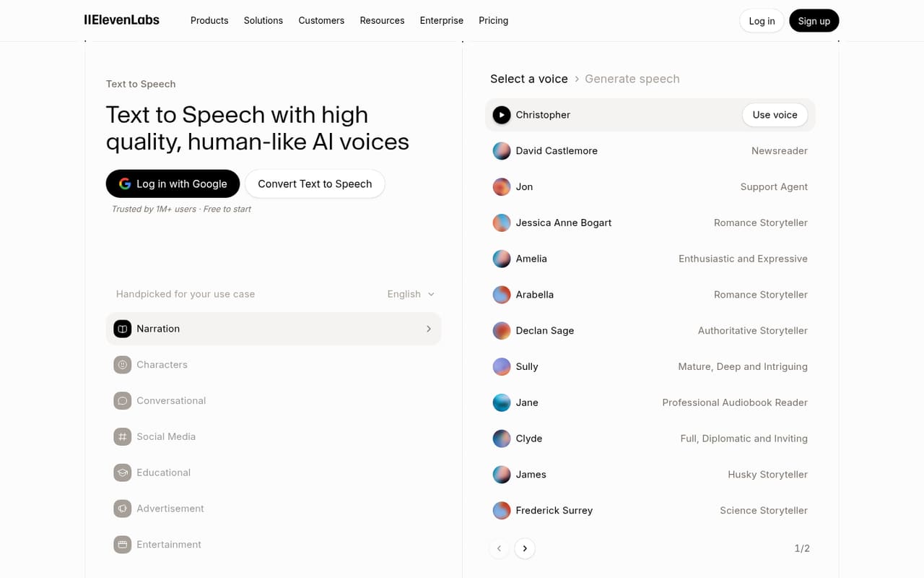Go to previous voice page

(x=499, y=548)
